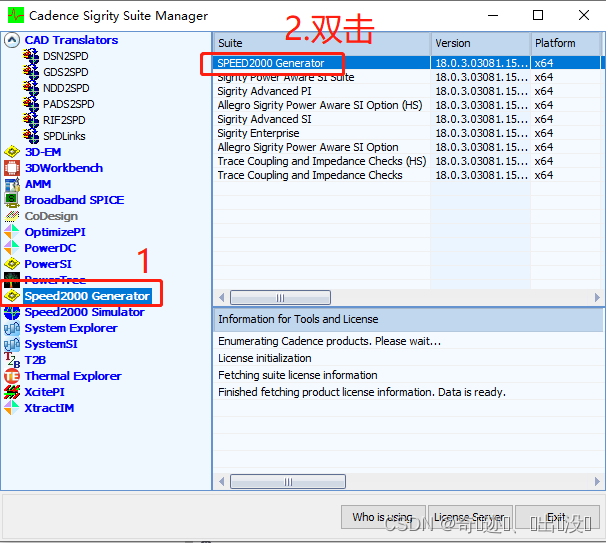Select the SPEED2000 Generator suite row
606x543 pixels.
tap(407, 63)
